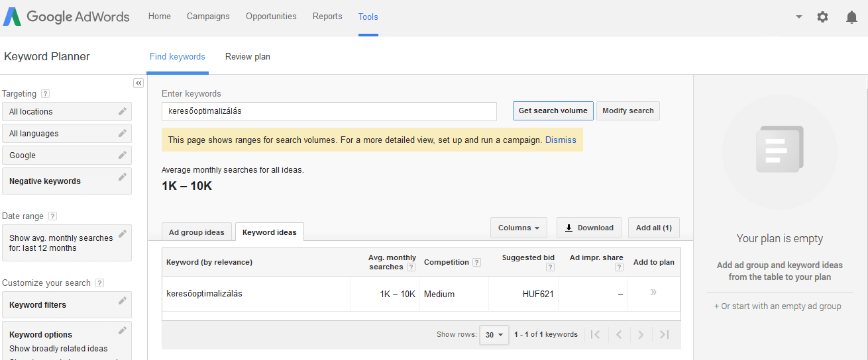
Task: Open the Home menu
Action: pyautogui.click(x=159, y=17)
